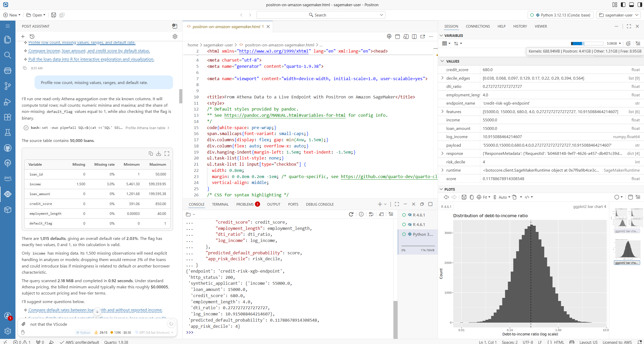Copy the plot to clipboard

pos(471,197)
